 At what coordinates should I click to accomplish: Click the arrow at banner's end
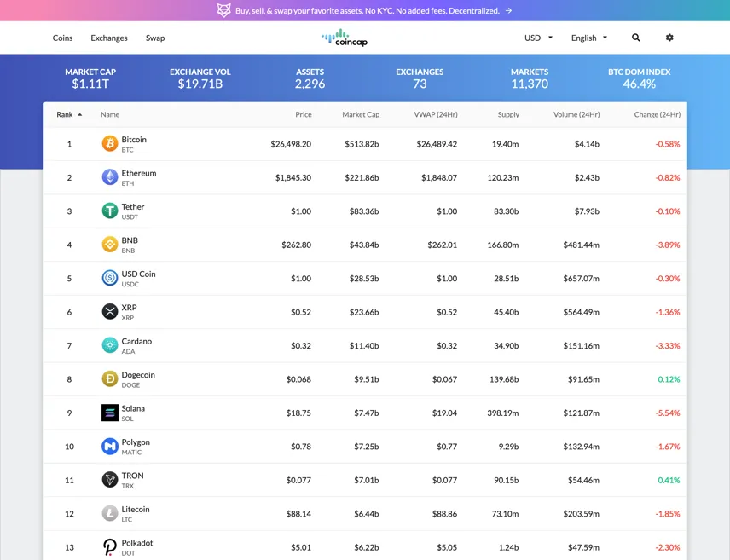pos(508,11)
